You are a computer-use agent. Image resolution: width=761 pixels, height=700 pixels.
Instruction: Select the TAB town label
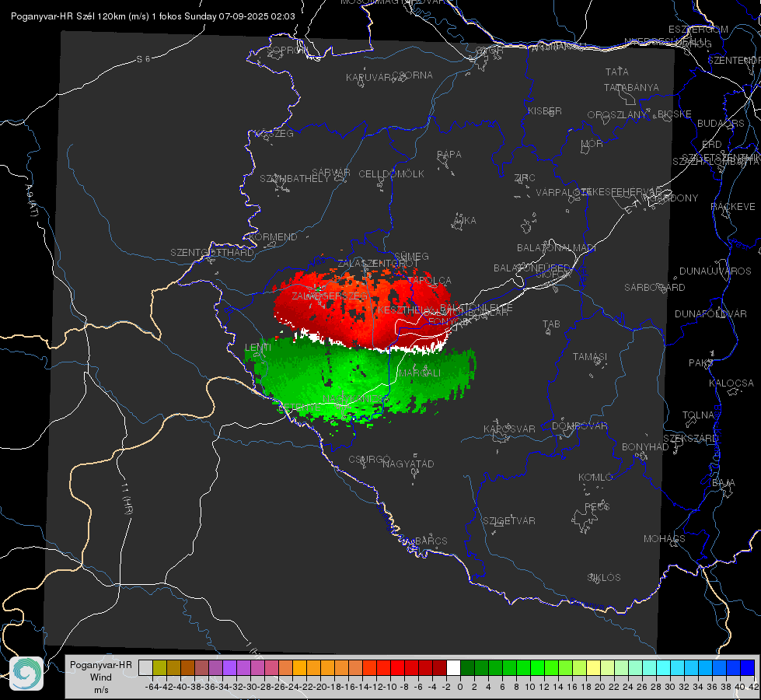pos(551,324)
